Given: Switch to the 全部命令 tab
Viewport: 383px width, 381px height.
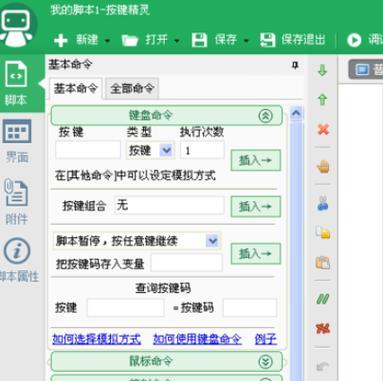Looking at the screenshot, I should click(132, 89).
